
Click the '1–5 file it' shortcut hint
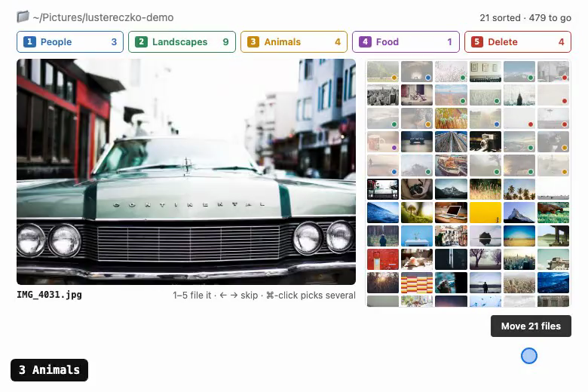pos(192,296)
